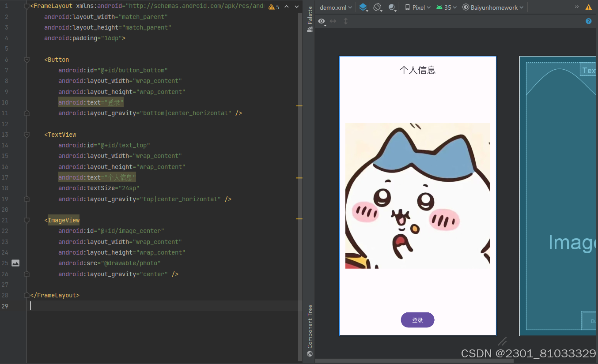The width and height of the screenshot is (598, 364).
Task: Open the view options eye icon
Action: click(x=322, y=21)
